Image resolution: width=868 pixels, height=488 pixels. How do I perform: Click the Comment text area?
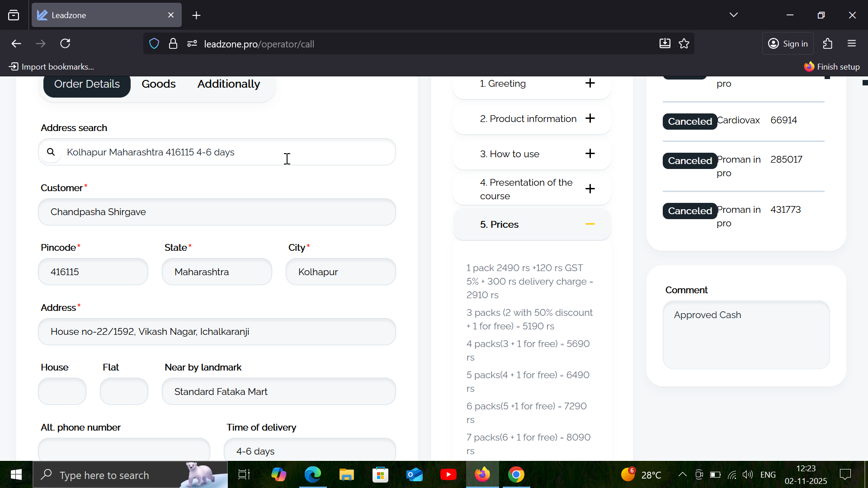[x=746, y=335]
